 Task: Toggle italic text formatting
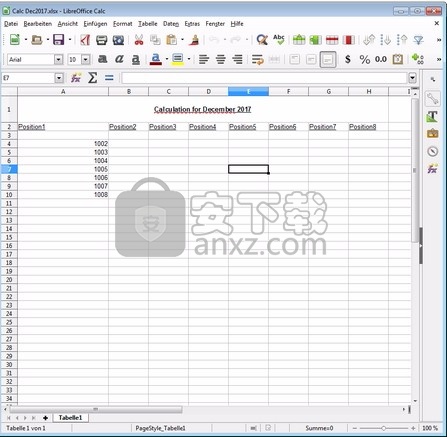pyautogui.click(x=119, y=59)
